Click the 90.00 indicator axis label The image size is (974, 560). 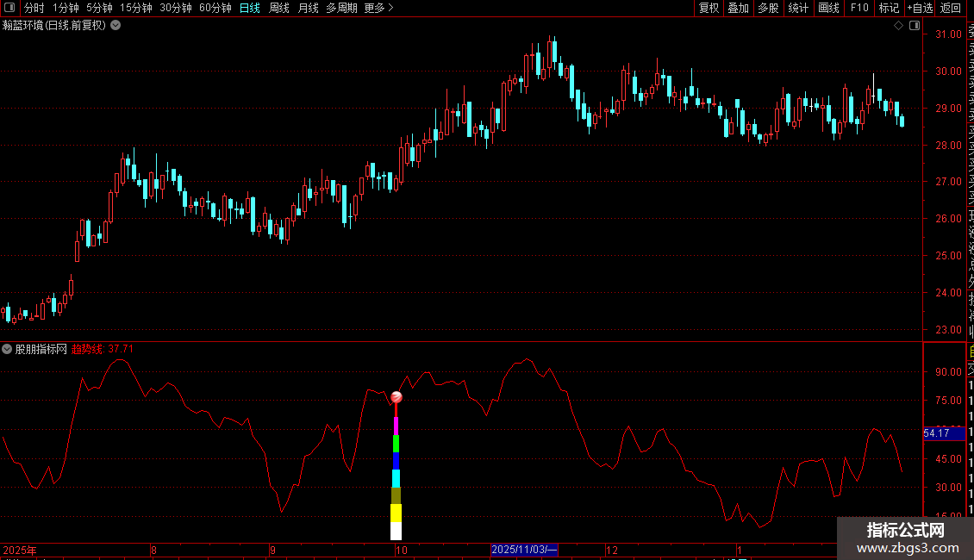pyautogui.click(x=948, y=372)
